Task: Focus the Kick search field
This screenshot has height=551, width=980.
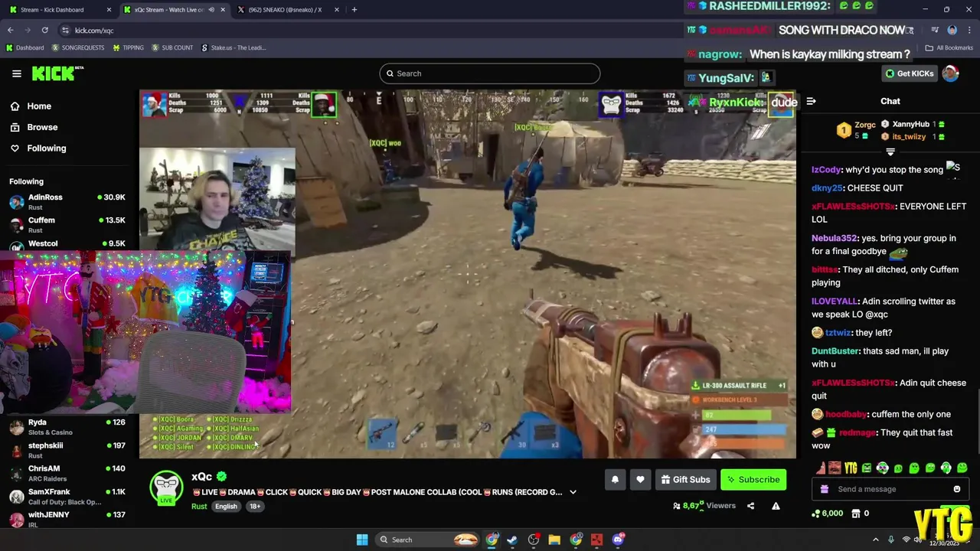Action: coord(490,73)
